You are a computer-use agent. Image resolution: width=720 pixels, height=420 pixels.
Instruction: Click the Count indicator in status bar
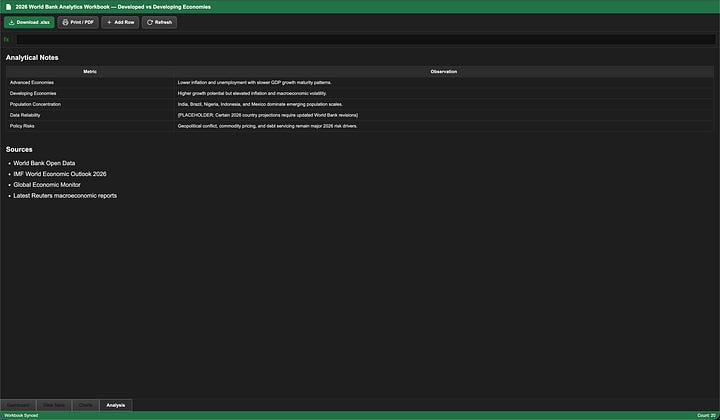pos(706,415)
